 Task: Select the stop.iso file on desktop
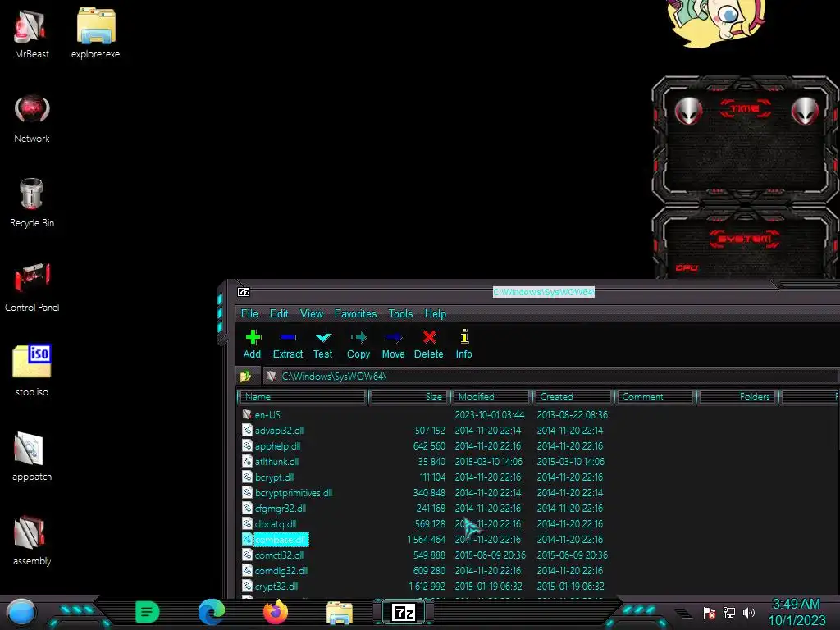[x=32, y=372]
